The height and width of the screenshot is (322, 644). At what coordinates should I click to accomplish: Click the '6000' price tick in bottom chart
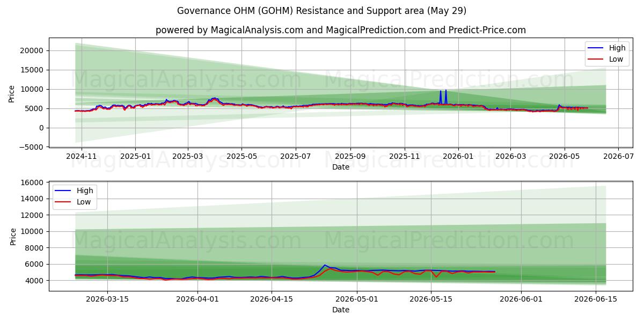(34, 264)
